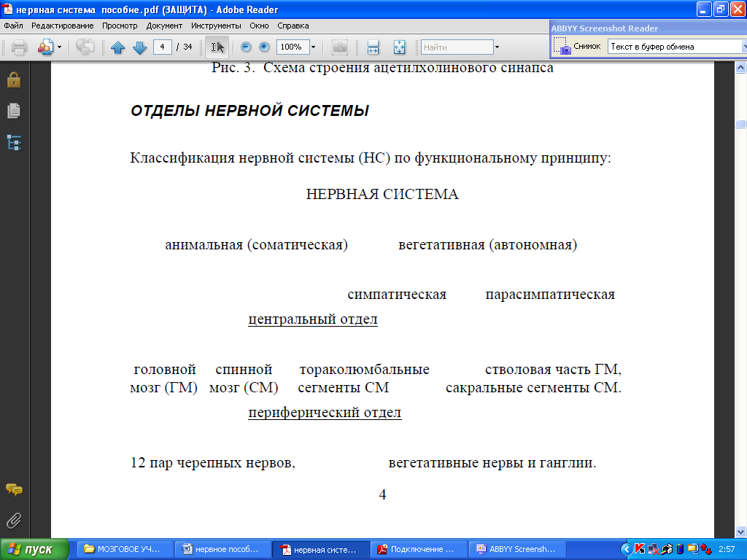Viewport: 747px width, 560px height.
Task: Click the 100% zoom value box
Action: click(x=293, y=47)
